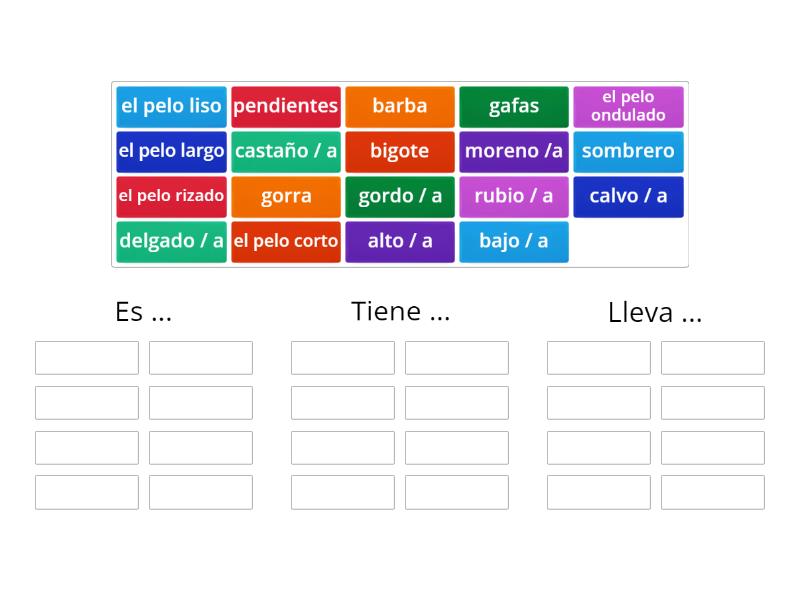Select the 'bigote' tile
The width and height of the screenshot is (800, 600).
400,151
